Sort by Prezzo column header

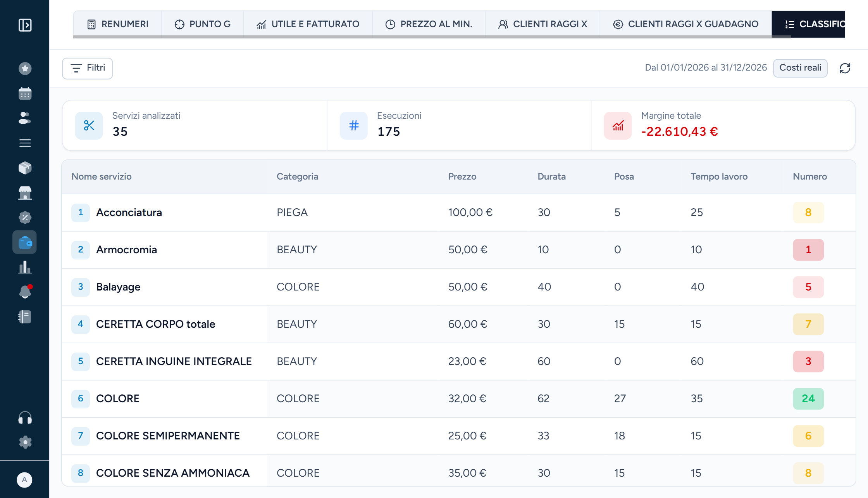pyautogui.click(x=462, y=176)
